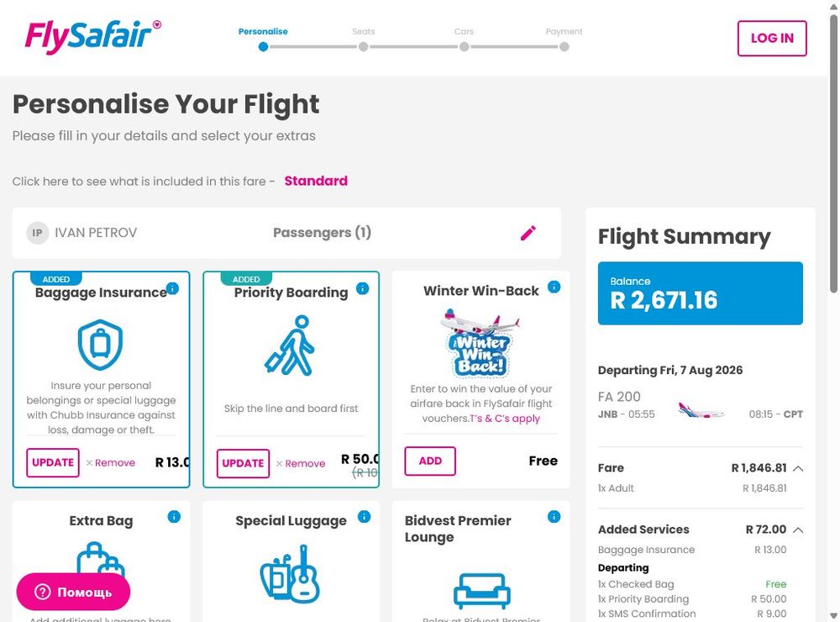Select the Cars step dot

coord(464,47)
